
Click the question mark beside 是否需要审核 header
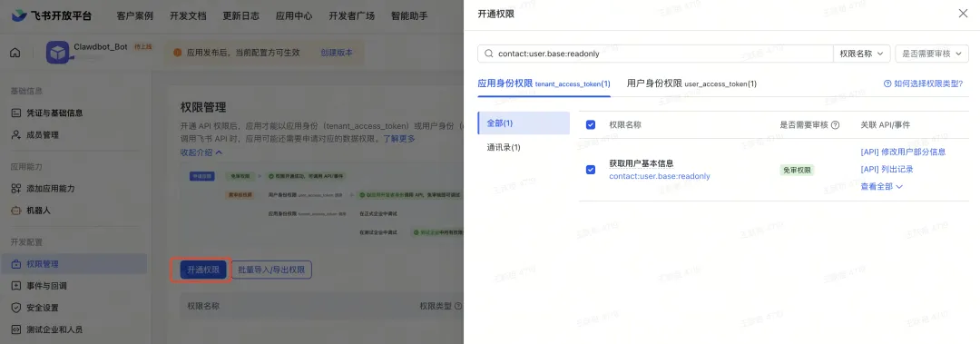[x=835, y=125]
